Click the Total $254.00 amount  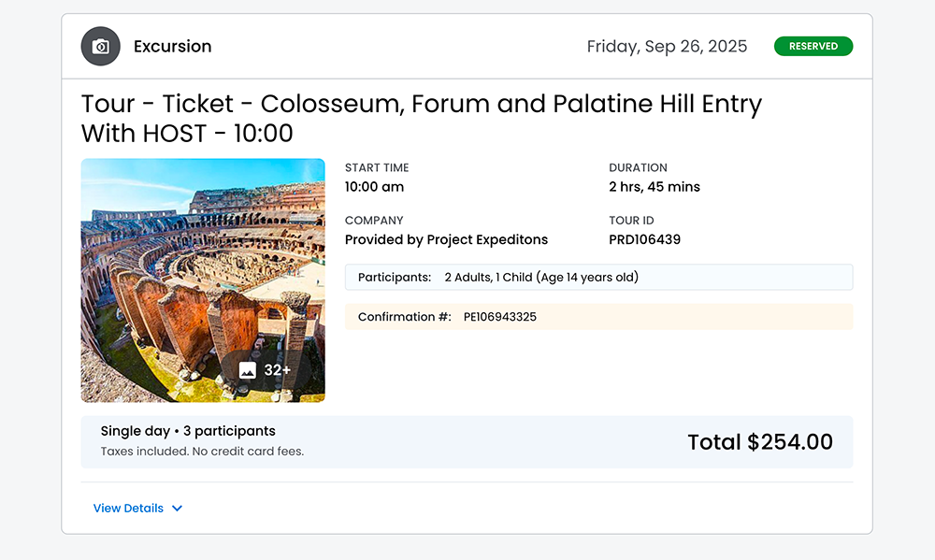(759, 442)
